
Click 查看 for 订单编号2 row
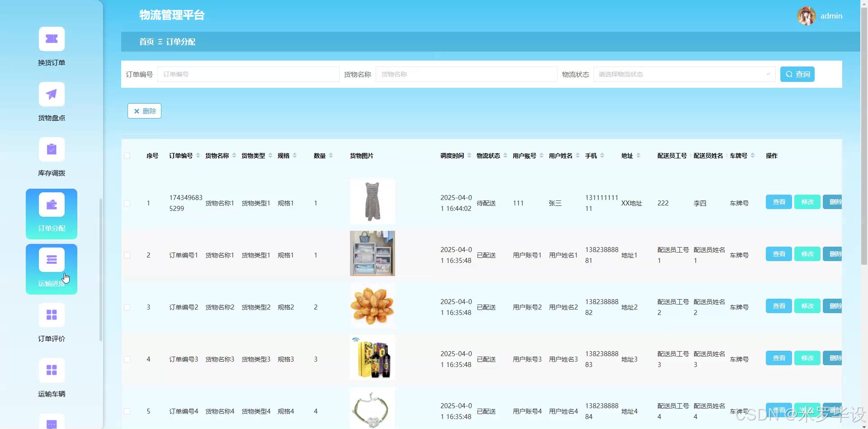tap(779, 306)
